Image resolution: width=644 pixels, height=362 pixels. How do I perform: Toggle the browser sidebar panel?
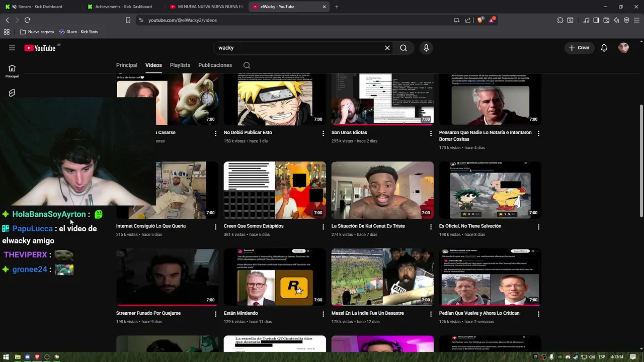click(596, 20)
